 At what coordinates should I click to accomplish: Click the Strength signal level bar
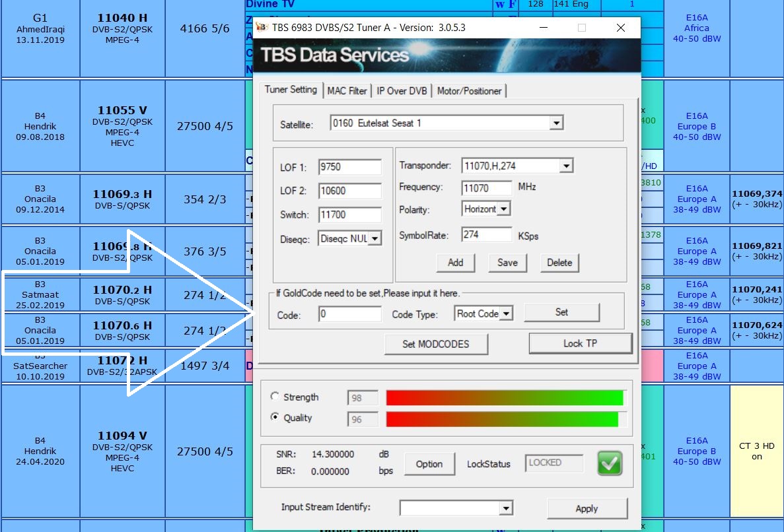(505, 397)
